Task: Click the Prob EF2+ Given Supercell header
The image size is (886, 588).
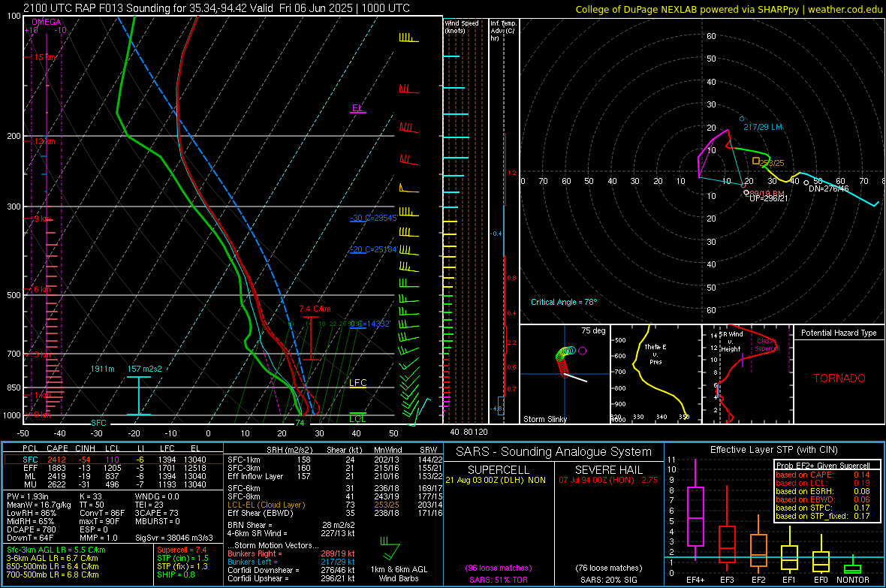Action: click(x=823, y=466)
